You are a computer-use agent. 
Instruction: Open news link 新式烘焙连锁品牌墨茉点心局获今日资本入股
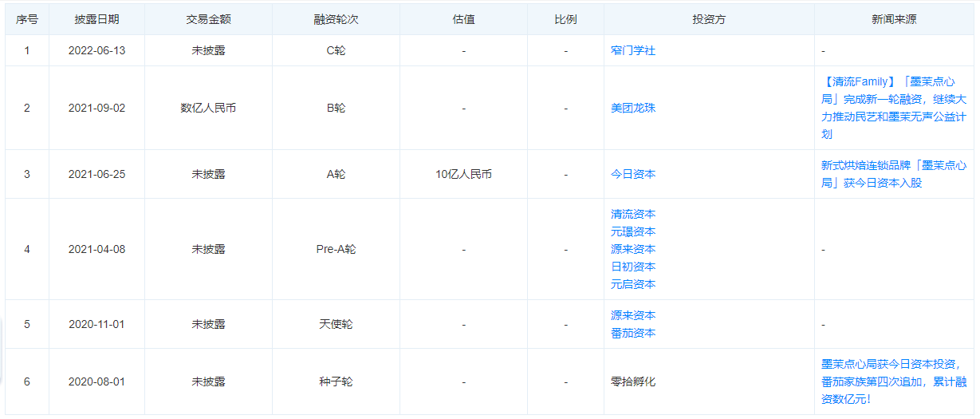(x=894, y=174)
